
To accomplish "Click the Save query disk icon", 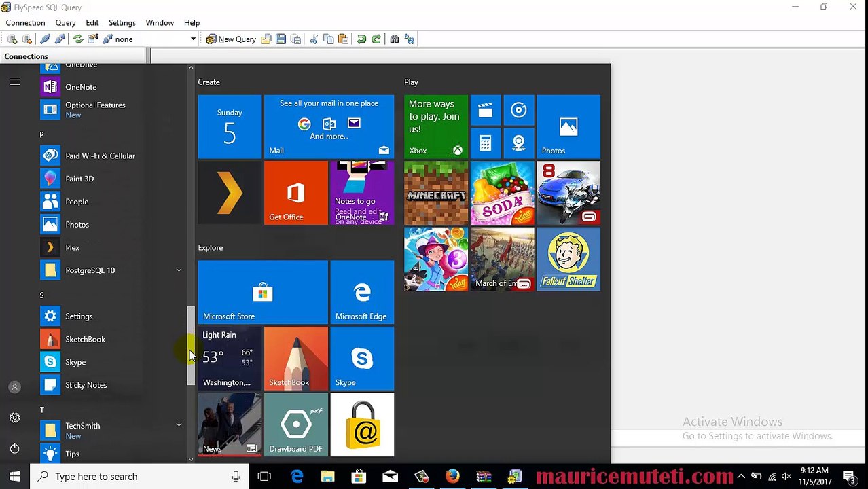I will pos(281,39).
